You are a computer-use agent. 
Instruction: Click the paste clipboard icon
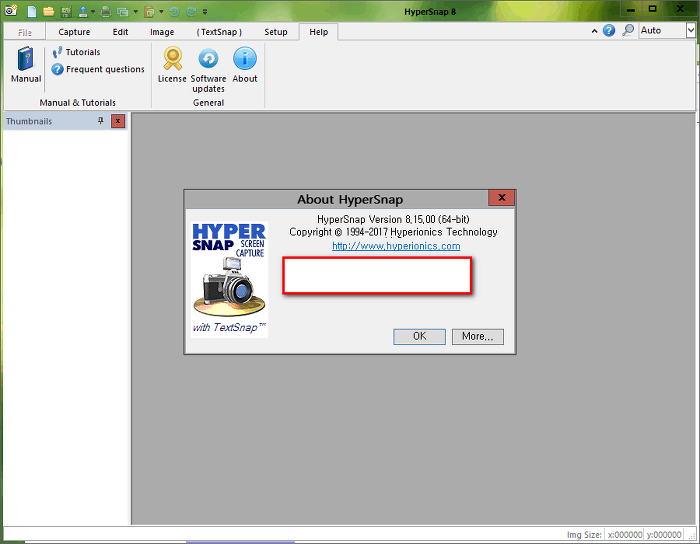150,12
